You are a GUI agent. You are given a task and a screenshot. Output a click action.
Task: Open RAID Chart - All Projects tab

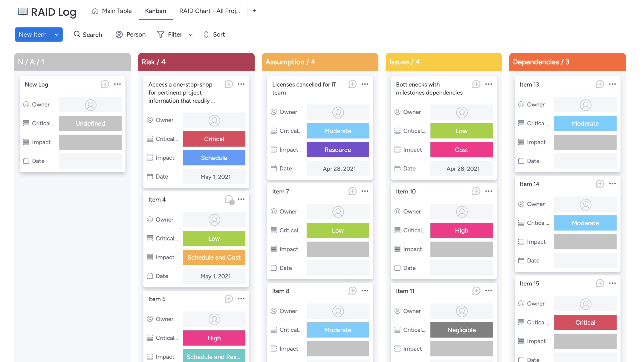209,11
